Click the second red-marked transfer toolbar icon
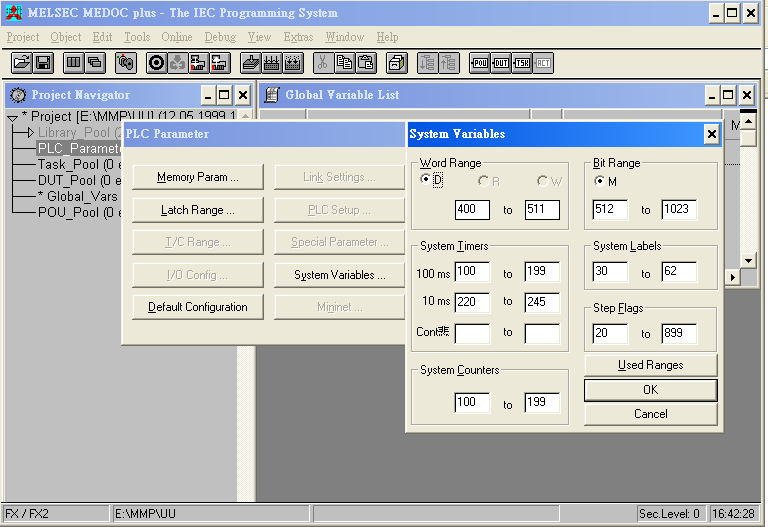The image size is (768, 527). coord(219,63)
